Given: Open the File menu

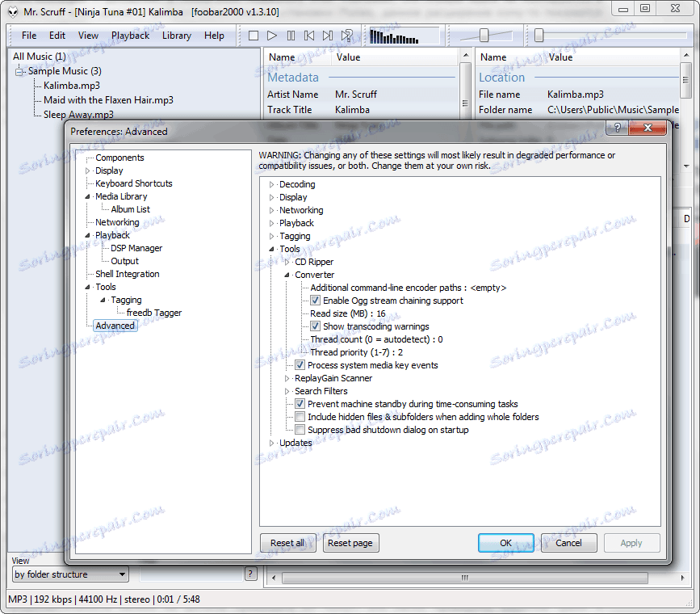Looking at the screenshot, I should (29, 36).
